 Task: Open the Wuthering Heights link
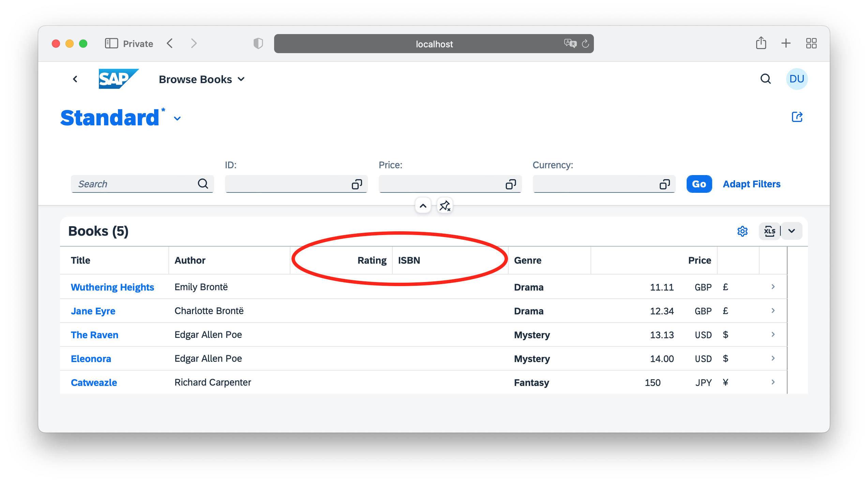[112, 287]
